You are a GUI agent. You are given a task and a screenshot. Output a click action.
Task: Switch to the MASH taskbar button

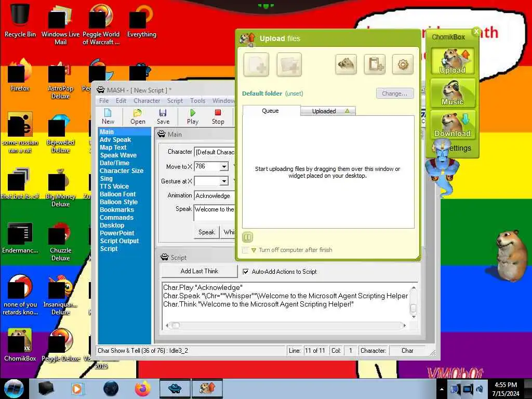point(175,389)
